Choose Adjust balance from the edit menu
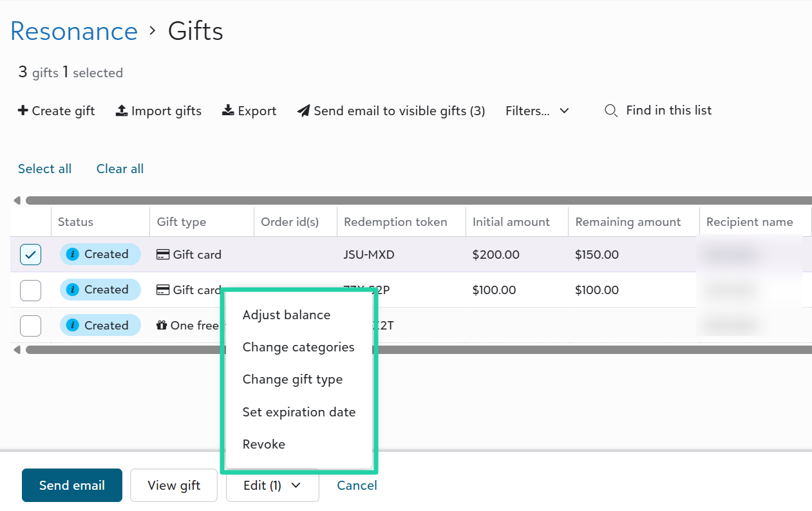This screenshot has width=812, height=511. point(287,315)
